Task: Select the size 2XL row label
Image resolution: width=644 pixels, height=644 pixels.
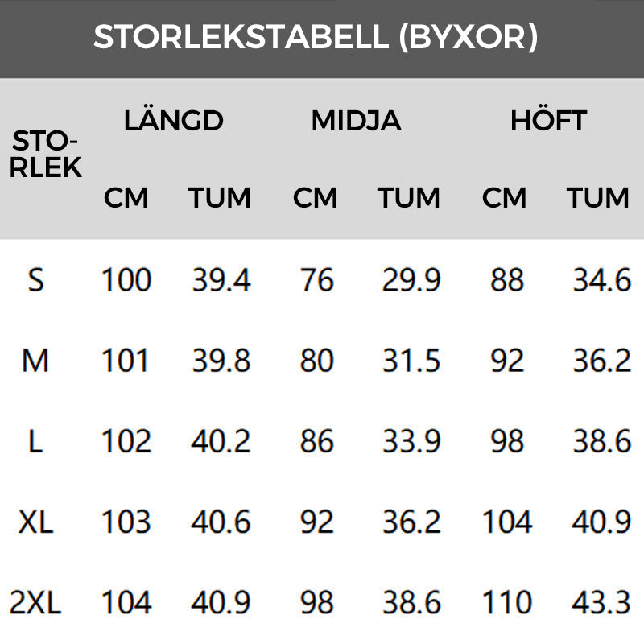Action: (x=35, y=602)
